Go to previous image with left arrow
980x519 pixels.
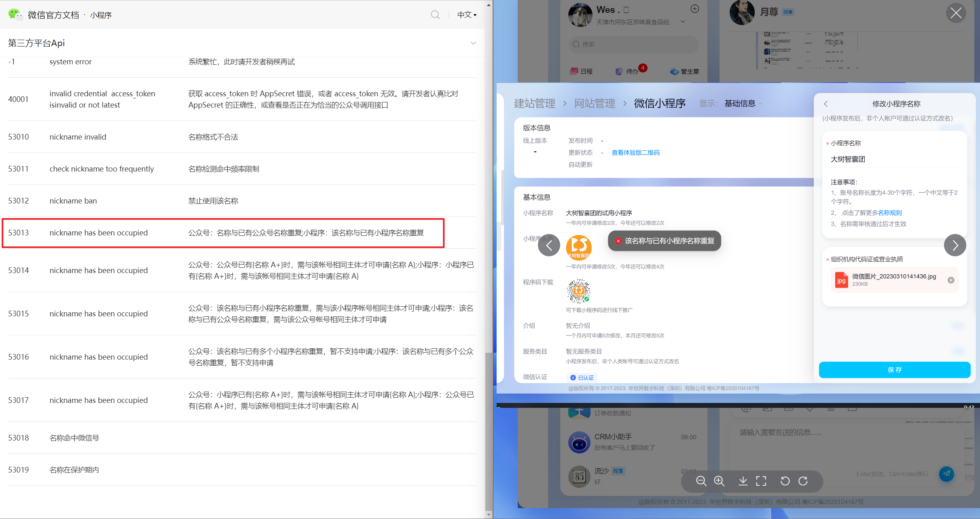tap(549, 245)
